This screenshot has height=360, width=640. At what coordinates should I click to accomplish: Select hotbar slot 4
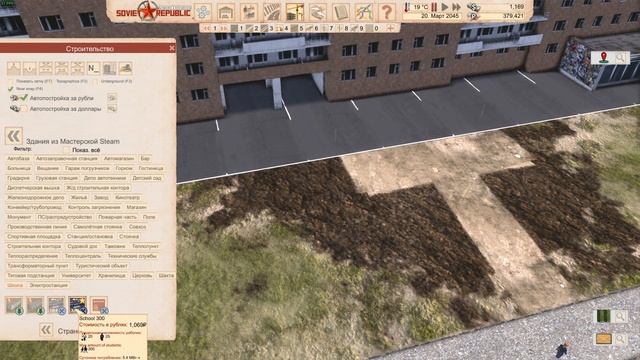point(282,28)
